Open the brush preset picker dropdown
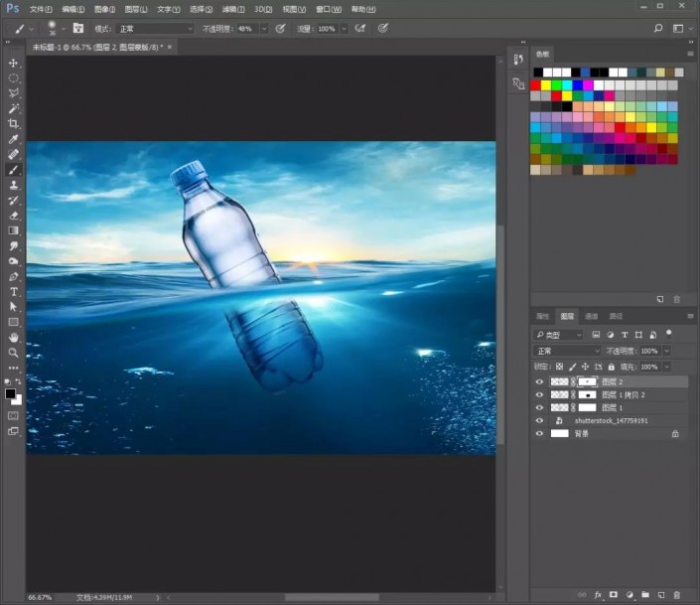The width and height of the screenshot is (700, 605). click(x=63, y=29)
